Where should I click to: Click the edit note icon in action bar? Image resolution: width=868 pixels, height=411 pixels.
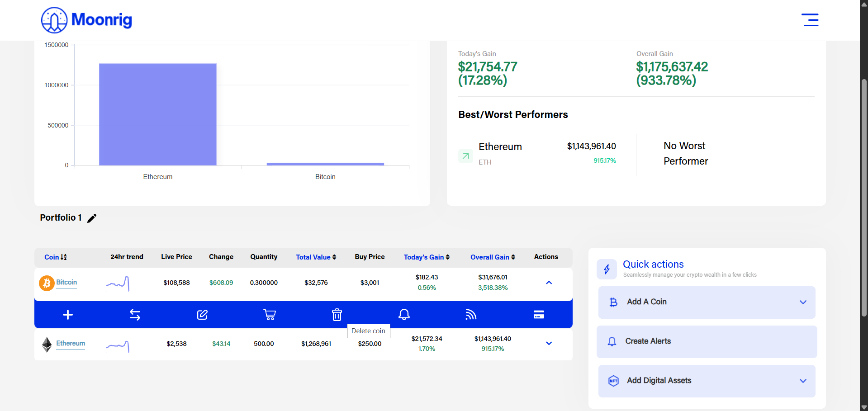[202, 315]
